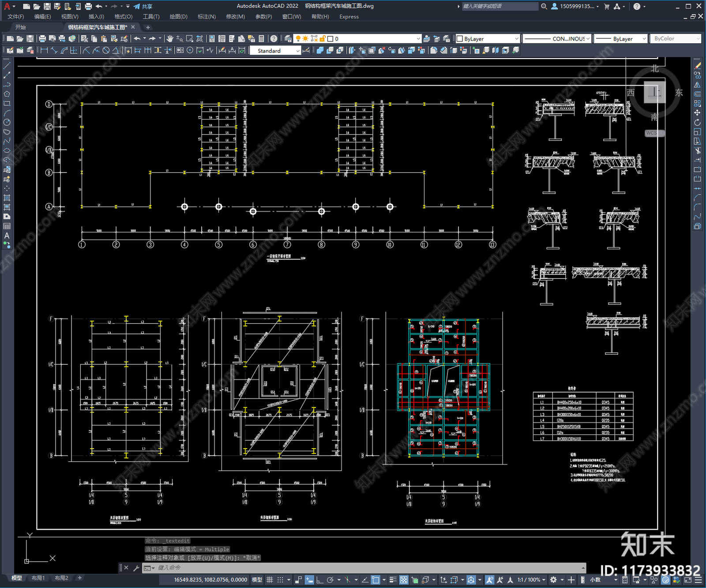Select the Circle tool in draw toolbar

[x=7, y=122]
